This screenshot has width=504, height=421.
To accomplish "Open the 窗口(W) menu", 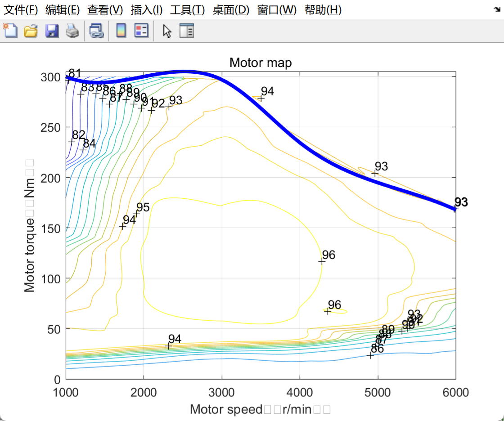I will point(277,10).
